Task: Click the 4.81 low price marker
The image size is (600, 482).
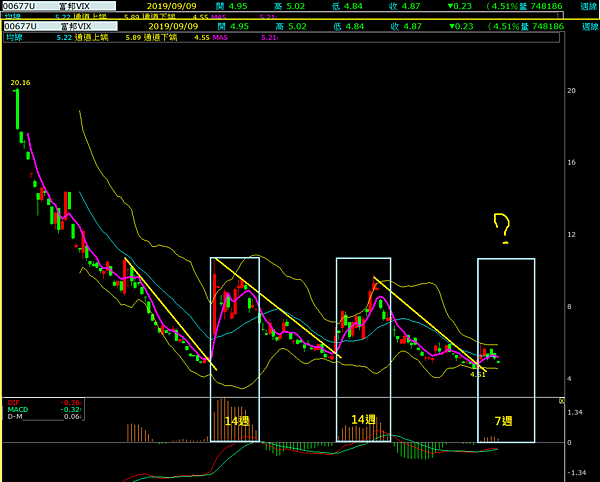Action: point(477,374)
